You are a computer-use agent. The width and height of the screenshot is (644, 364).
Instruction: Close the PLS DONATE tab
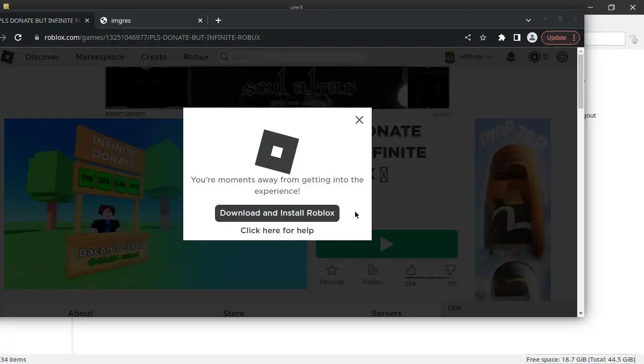[87, 20]
